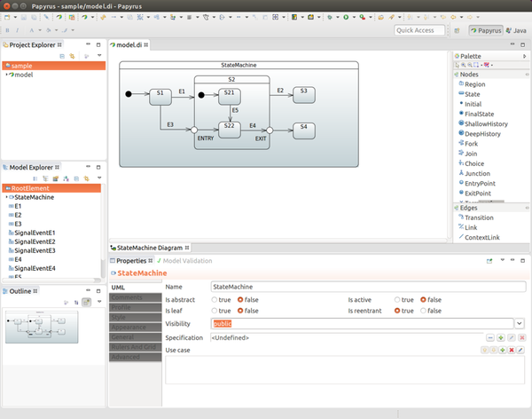Viewport: 532px width, 419px height.
Task: Set Is active to true
Action: (398, 300)
